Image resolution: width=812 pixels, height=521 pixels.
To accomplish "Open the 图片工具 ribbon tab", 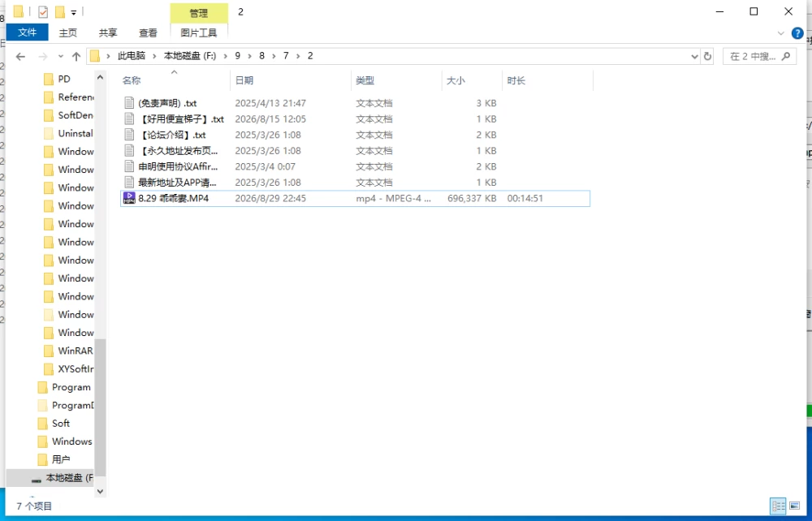I will tap(199, 32).
